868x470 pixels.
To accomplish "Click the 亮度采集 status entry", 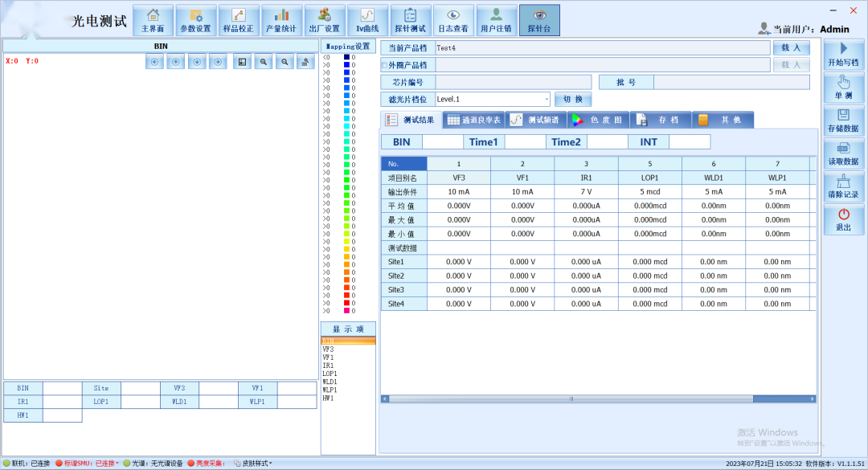I will pyautogui.click(x=207, y=464).
